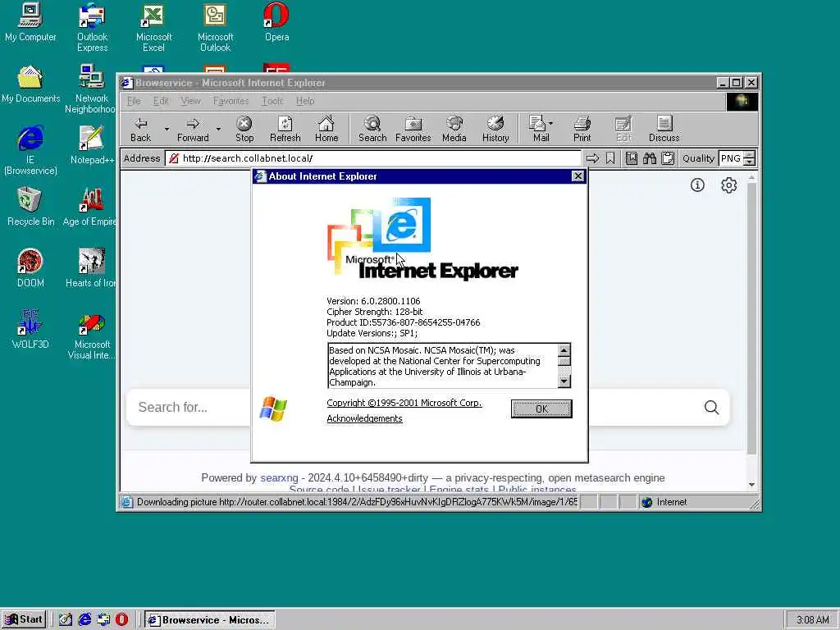Select the Opera desktop icon

(276, 22)
